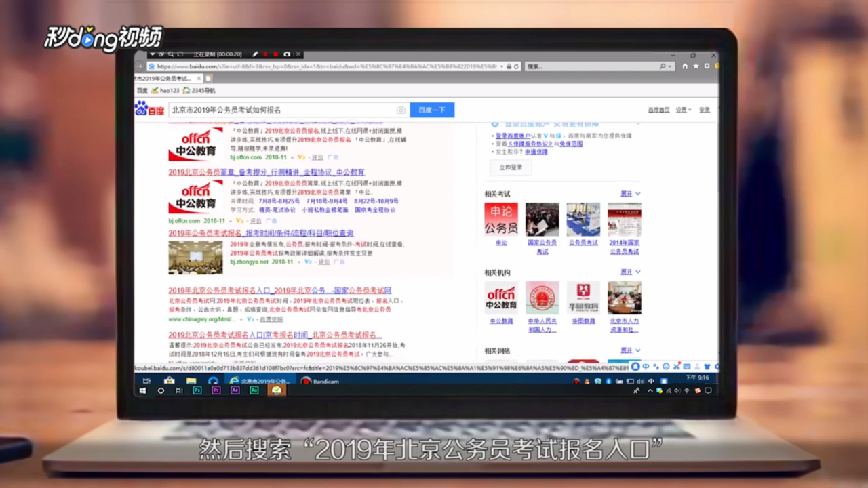Expand the 相关网站 section

tap(627, 350)
